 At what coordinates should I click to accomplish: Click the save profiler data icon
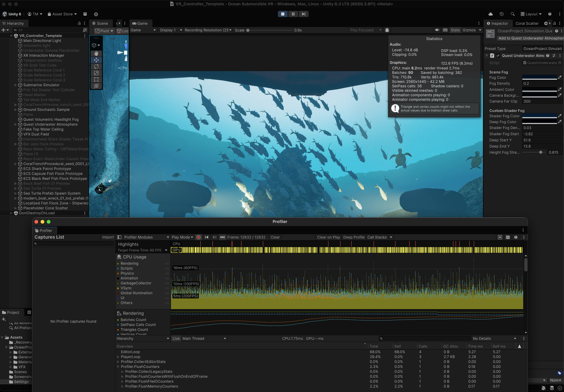[508, 237]
